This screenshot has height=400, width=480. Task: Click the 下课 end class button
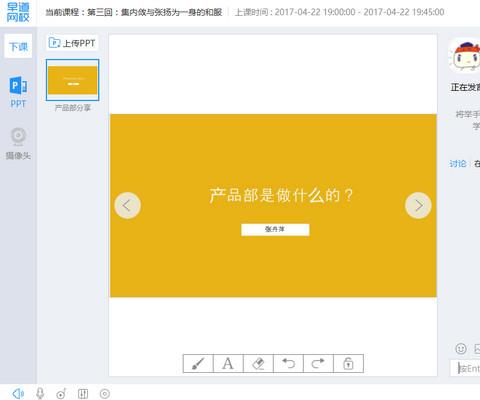point(18,46)
